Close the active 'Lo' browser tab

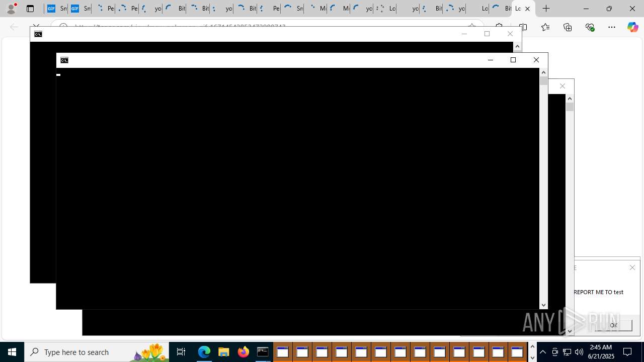527,9
